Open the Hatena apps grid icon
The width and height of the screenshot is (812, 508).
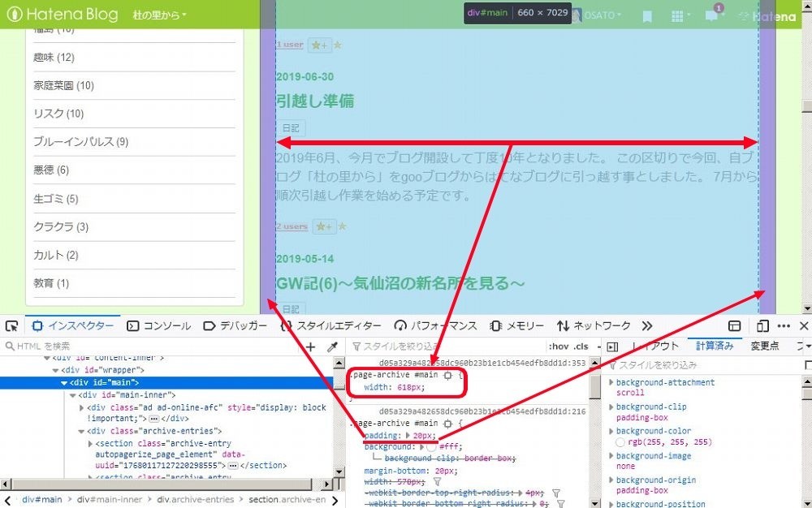point(677,15)
